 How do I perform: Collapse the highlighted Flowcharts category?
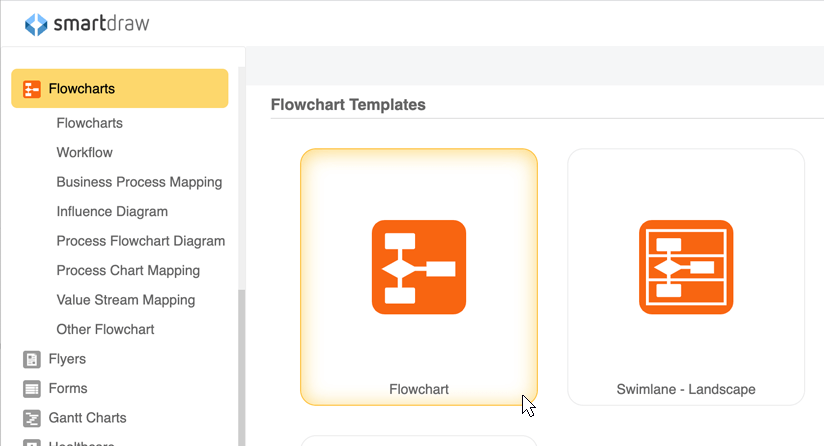(x=120, y=88)
